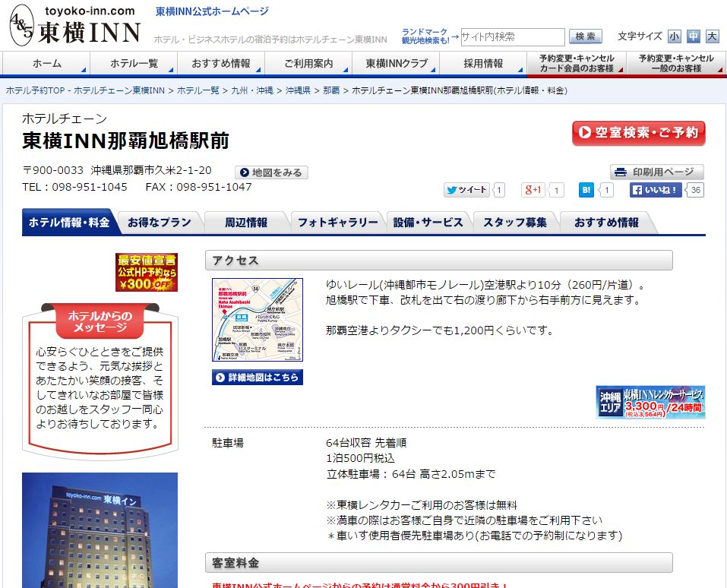Viewport: 727px width, 588px height.
Task: Click the 詳細地図はこちら button
Action: click(258, 377)
